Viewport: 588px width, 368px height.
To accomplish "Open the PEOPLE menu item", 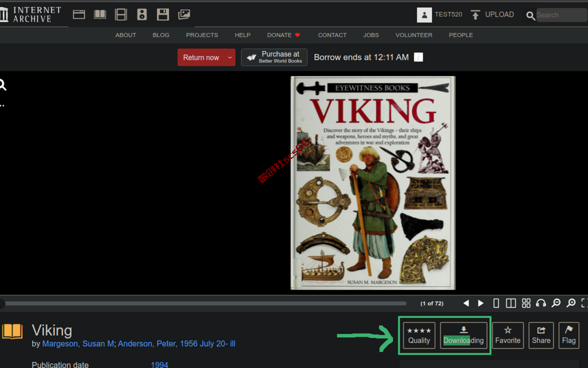I will 461,35.
